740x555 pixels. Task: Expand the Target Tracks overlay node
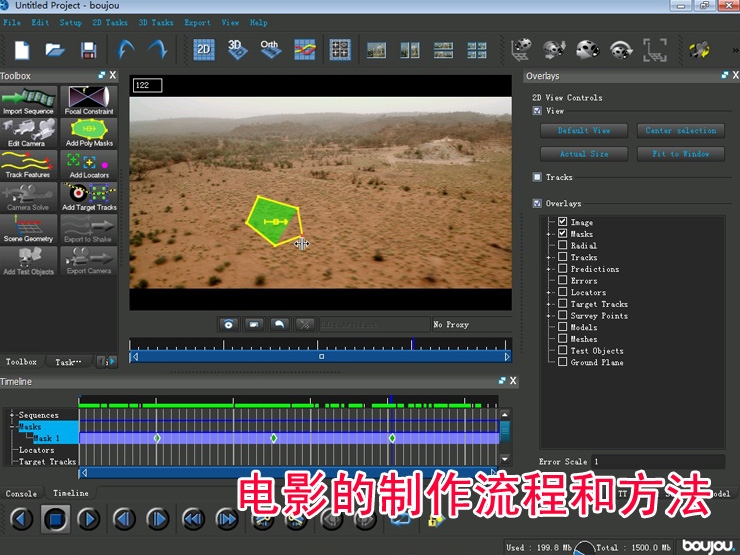(549, 304)
